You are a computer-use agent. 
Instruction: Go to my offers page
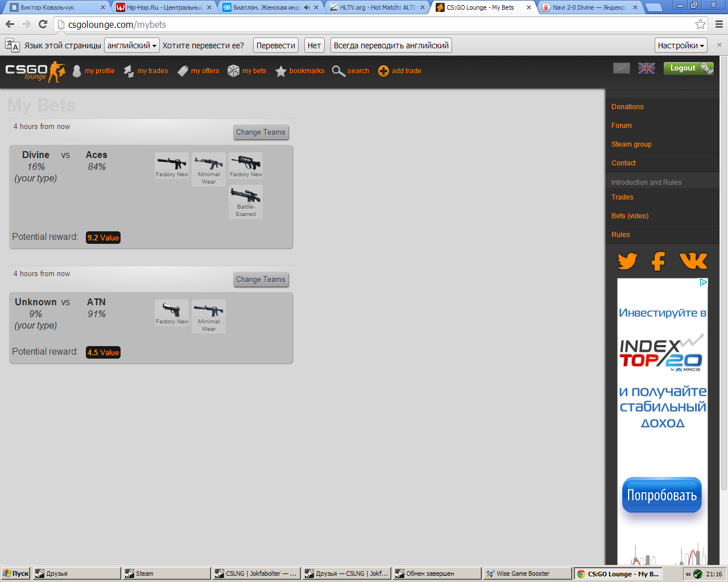[x=205, y=71]
